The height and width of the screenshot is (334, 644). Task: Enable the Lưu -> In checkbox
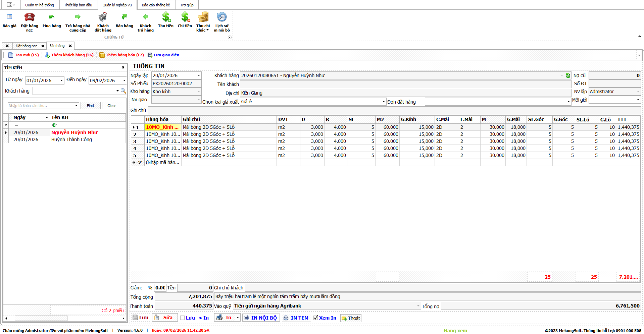click(183, 318)
